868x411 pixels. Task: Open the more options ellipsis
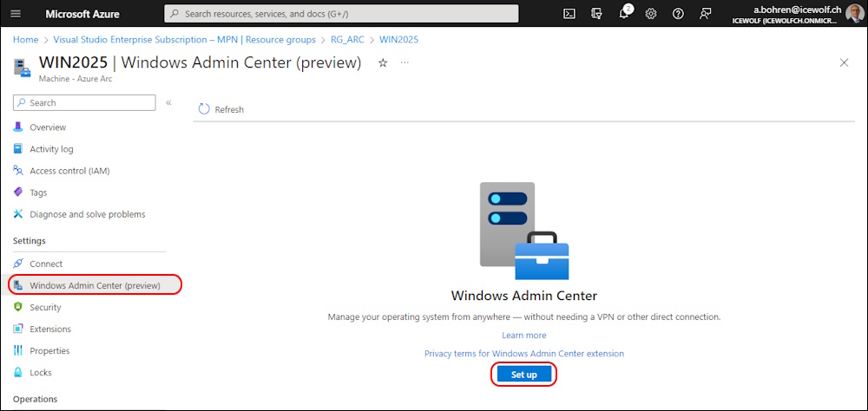click(x=404, y=62)
